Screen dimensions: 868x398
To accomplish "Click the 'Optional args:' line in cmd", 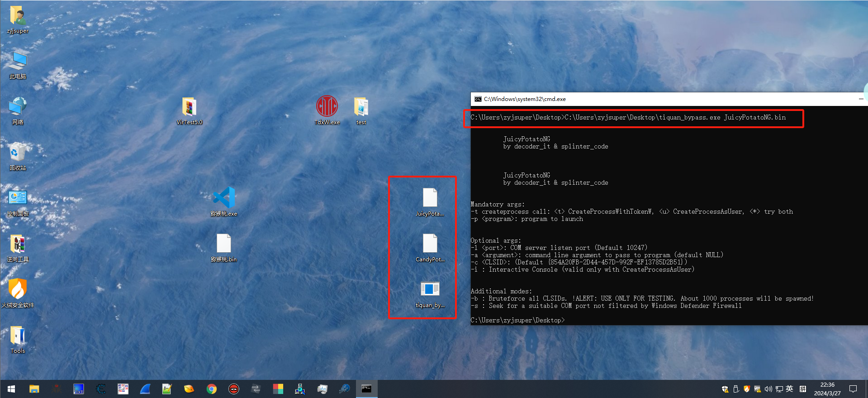I will (x=496, y=240).
